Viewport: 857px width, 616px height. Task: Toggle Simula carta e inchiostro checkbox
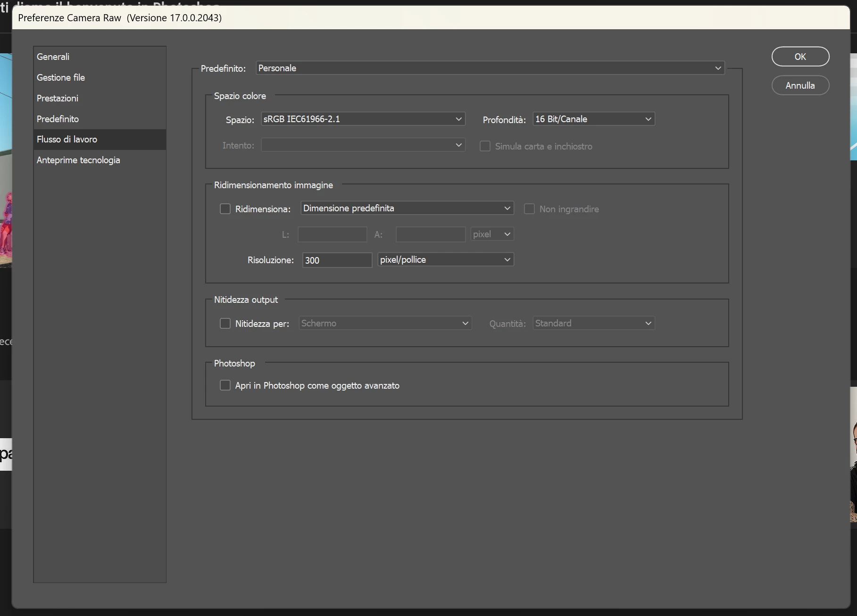click(x=485, y=146)
